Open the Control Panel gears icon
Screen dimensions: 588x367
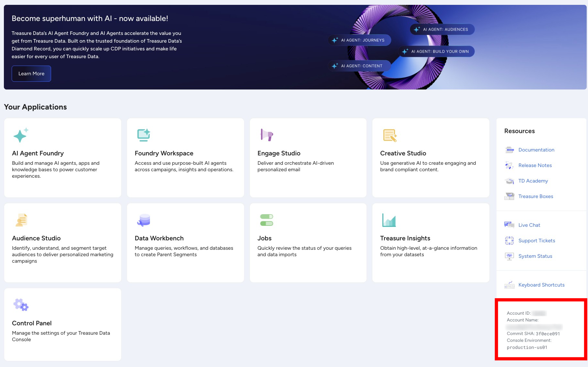(x=21, y=305)
